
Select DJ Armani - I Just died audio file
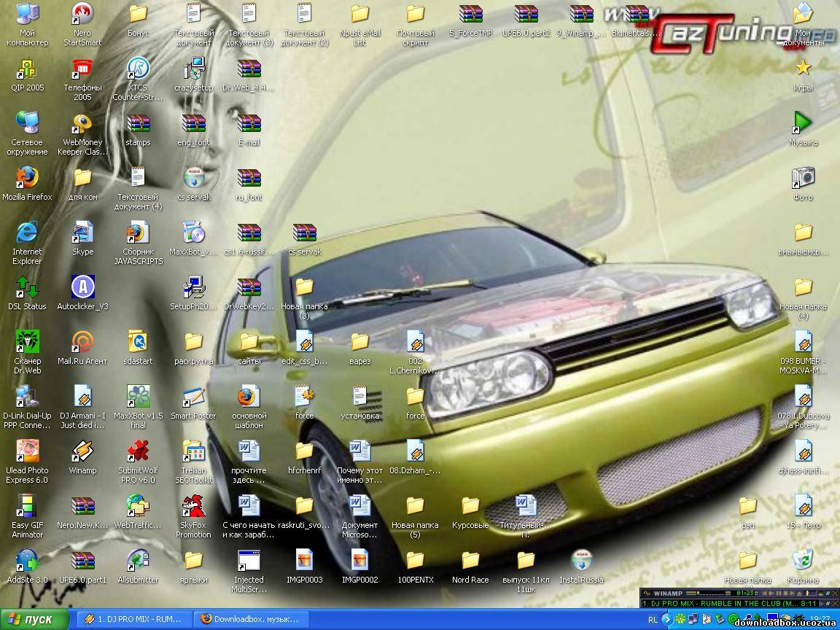[x=82, y=407]
